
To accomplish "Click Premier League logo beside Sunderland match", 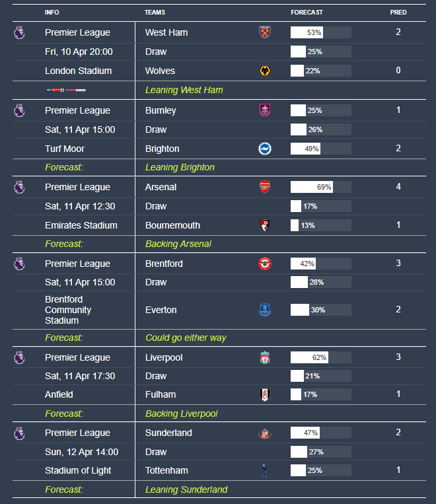I will [x=19, y=433].
